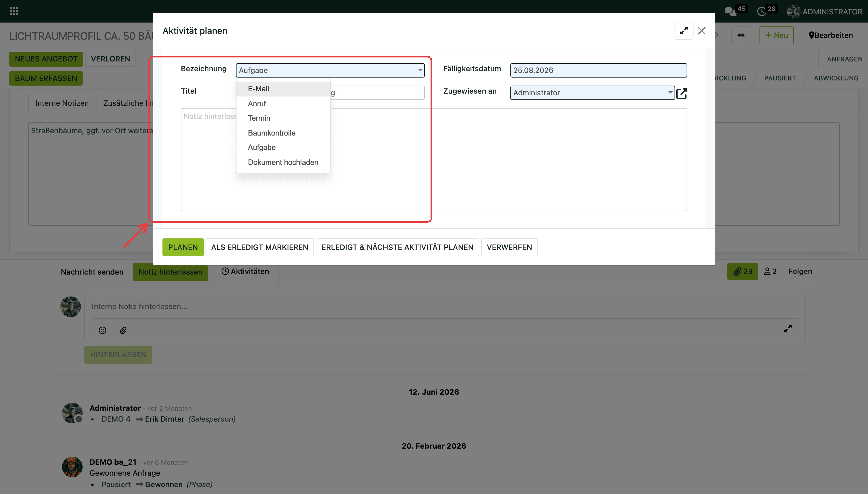Edit the Fälligkeitsdatum field 25.08.2026
This screenshot has width=868, height=494.
[598, 70]
